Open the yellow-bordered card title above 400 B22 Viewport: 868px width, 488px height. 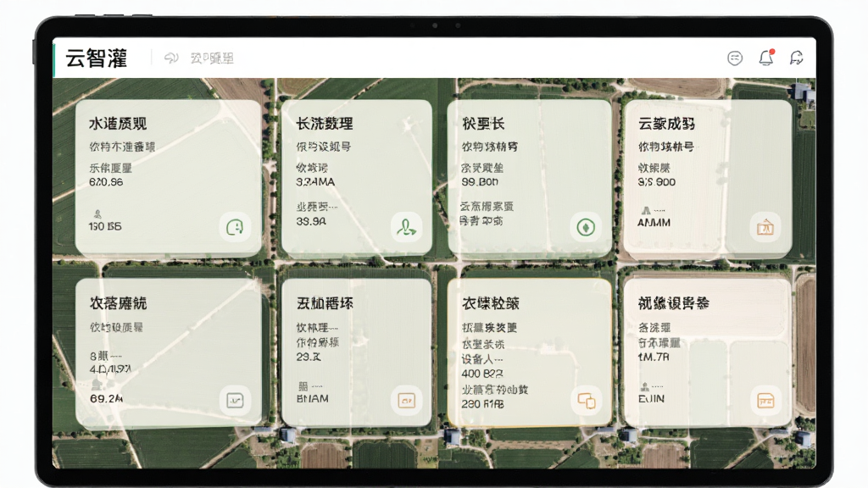tap(491, 303)
